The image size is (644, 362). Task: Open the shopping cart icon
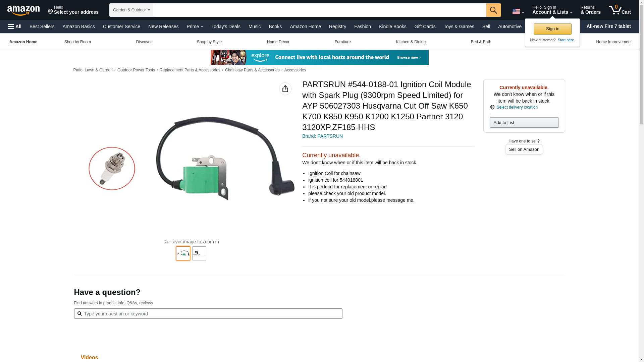click(x=620, y=10)
